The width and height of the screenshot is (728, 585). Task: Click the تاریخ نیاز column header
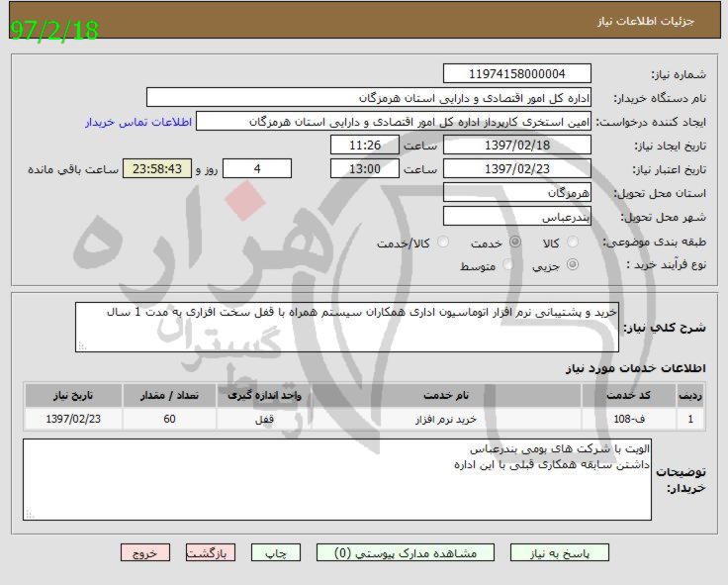[73, 395]
